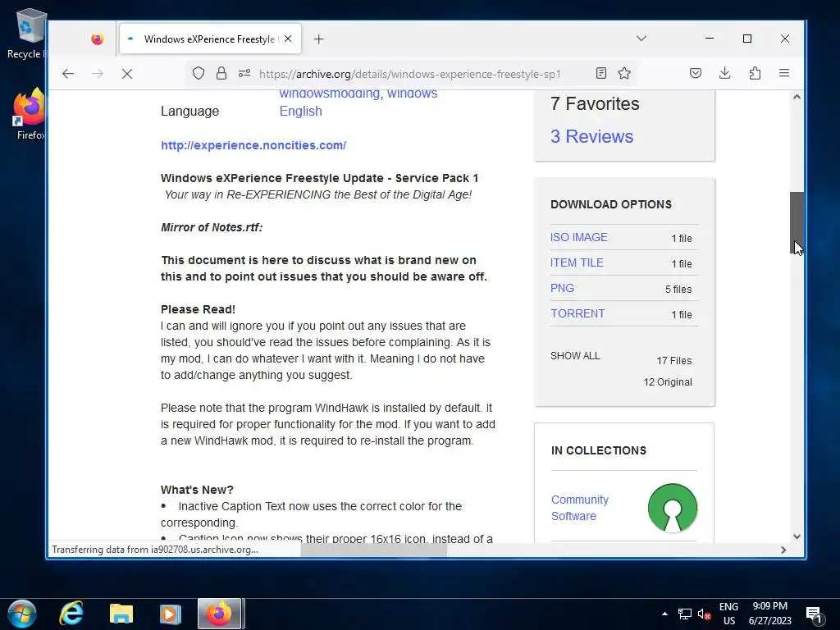Click the 'What's New?' heading

(197, 490)
